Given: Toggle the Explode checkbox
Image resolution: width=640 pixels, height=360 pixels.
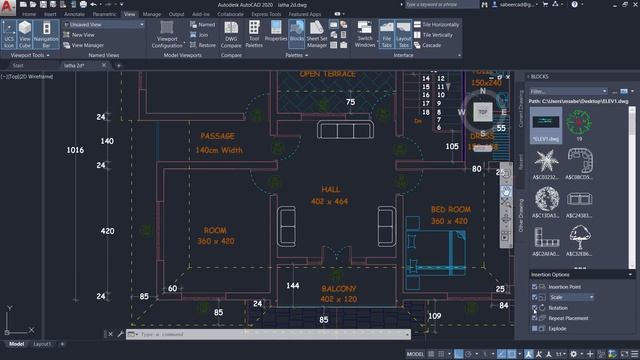Looking at the screenshot, I should pyautogui.click(x=534, y=328).
